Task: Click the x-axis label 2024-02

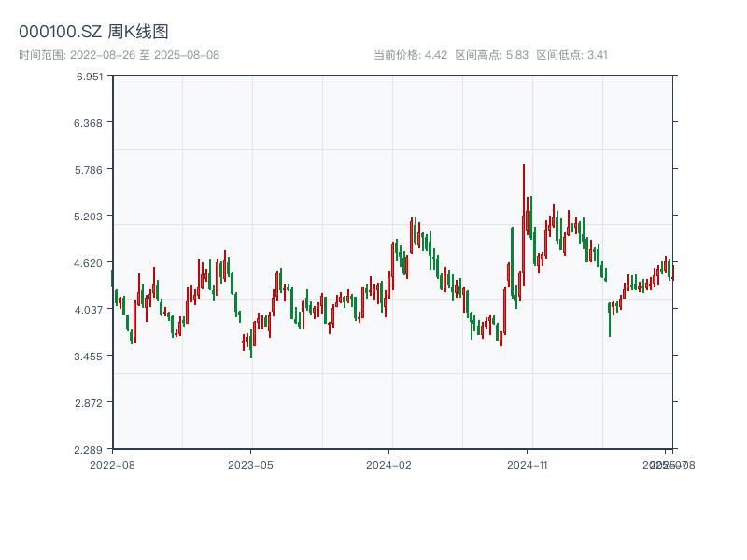Action: tap(388, 465)
